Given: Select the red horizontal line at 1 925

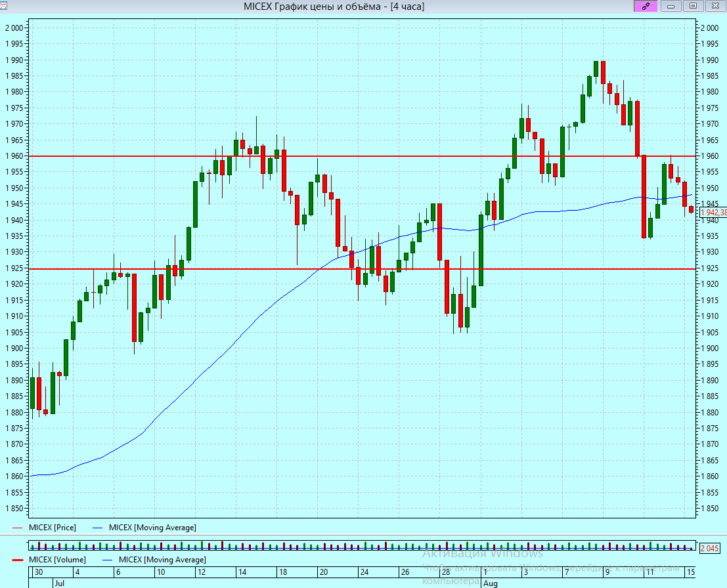Looking at the screenshot, I should [362, 269].
